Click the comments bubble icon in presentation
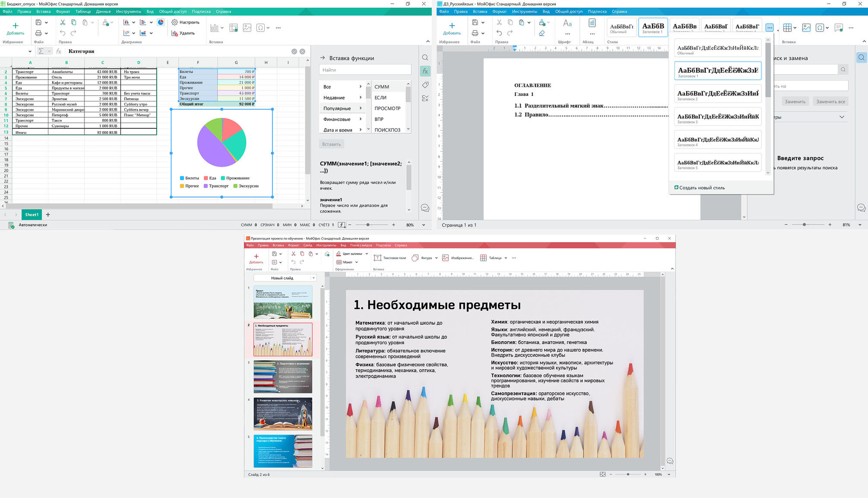Viewport: 868px width, 498px height. [670, 461]
